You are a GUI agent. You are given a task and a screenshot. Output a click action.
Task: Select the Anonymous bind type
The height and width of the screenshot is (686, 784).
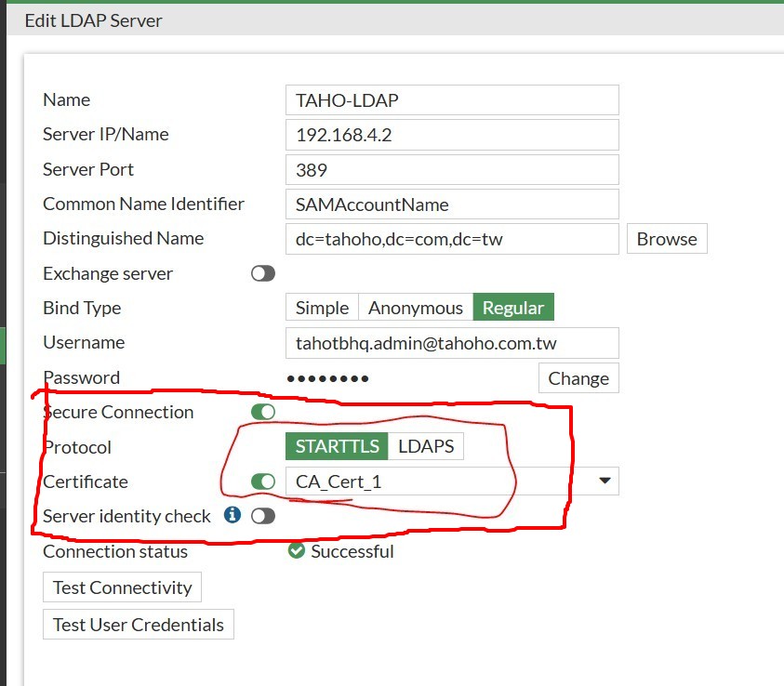[x=416, y=308]
